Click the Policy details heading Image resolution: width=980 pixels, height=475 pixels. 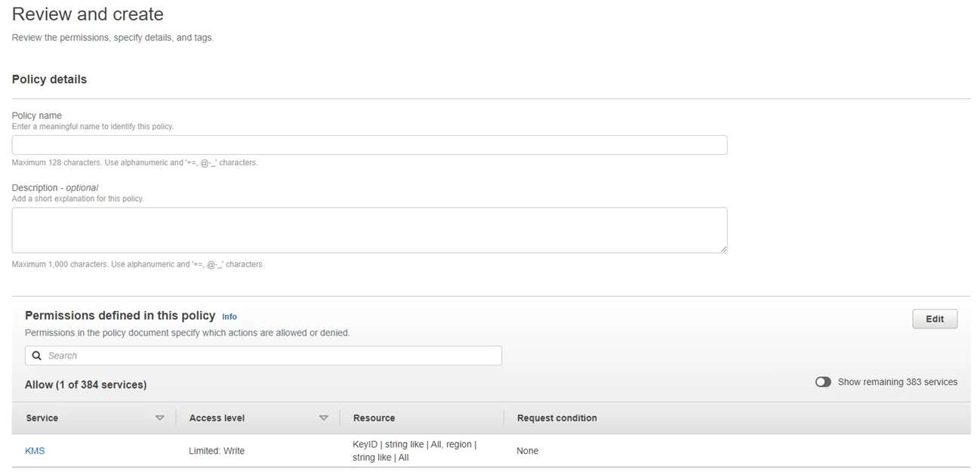click(49, 79)
